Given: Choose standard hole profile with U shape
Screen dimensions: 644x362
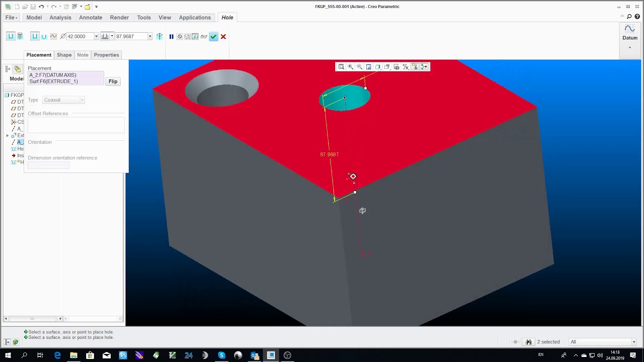Looking at the screenshot, I should pos(44,36).
